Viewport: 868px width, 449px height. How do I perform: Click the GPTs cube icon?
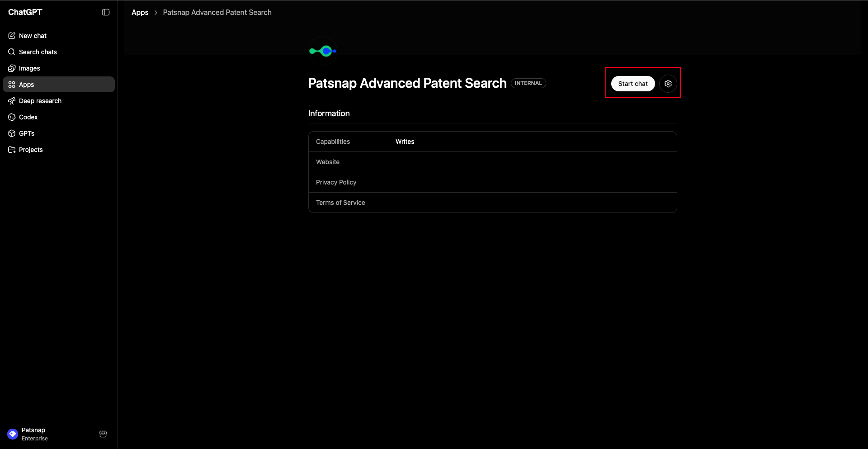[x=12, y=133]
